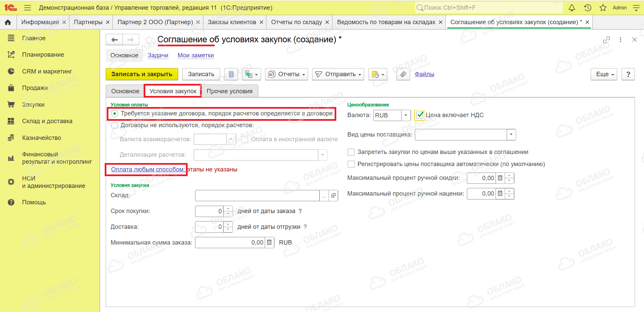The image size is (644, 312).
Task: Open notifications bell icon
Action: pyautogui.click(x=572, y=8)
